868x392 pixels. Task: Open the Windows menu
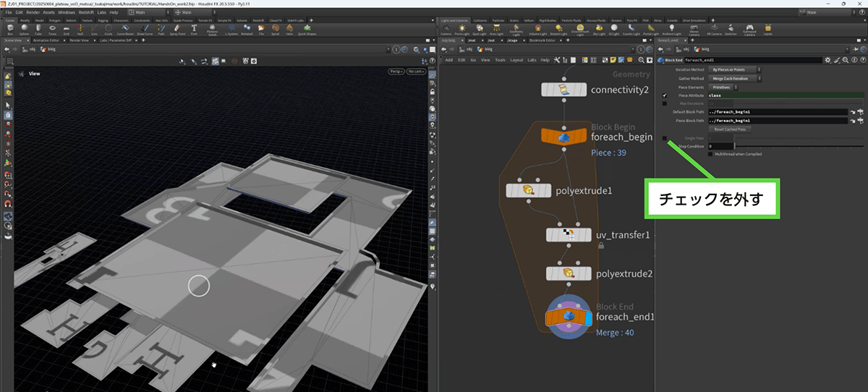pos(67,12)
